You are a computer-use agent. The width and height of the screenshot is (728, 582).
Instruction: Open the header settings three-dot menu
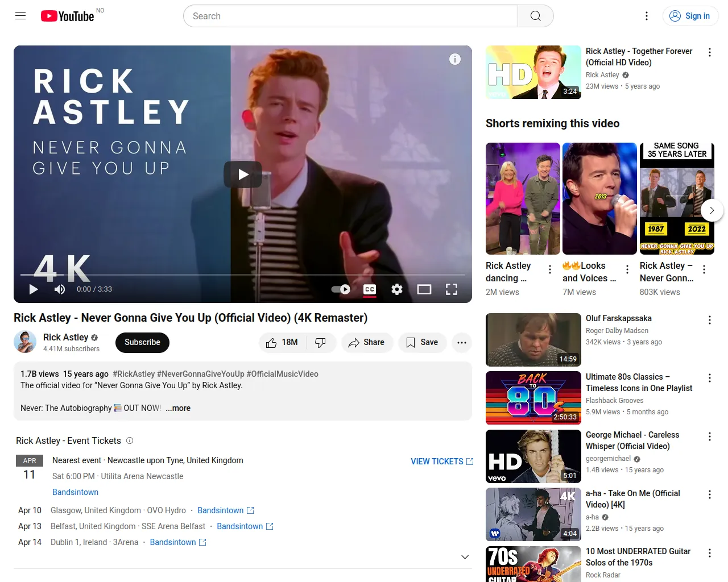647,16
